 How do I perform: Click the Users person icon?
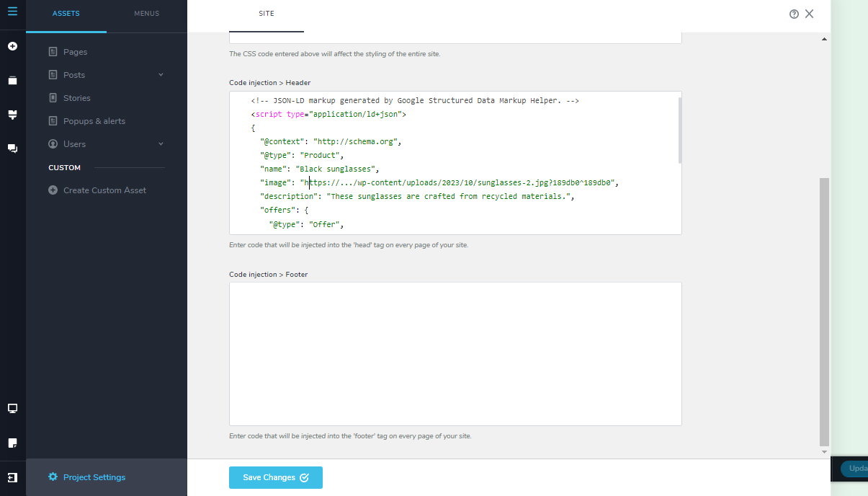53,144
